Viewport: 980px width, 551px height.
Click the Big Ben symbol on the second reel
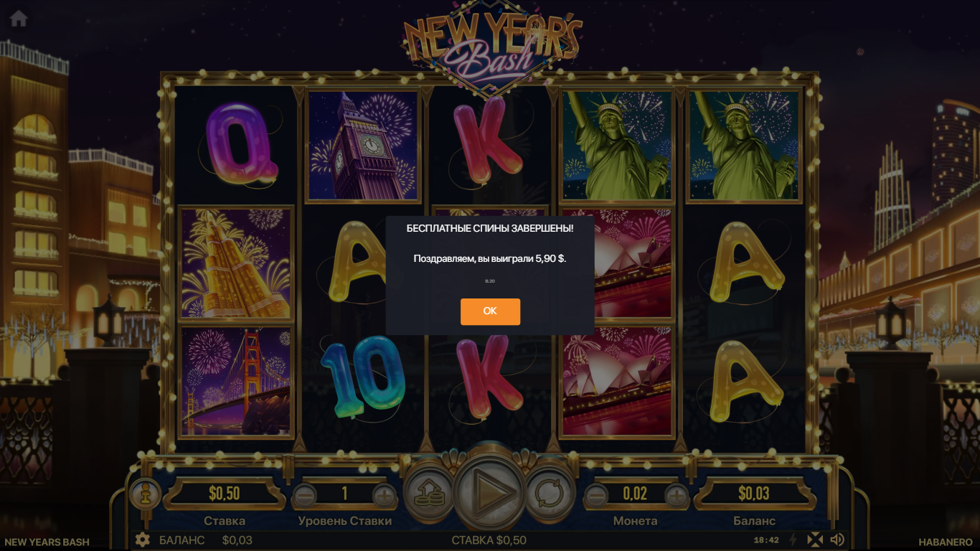(x=363, y=146)
